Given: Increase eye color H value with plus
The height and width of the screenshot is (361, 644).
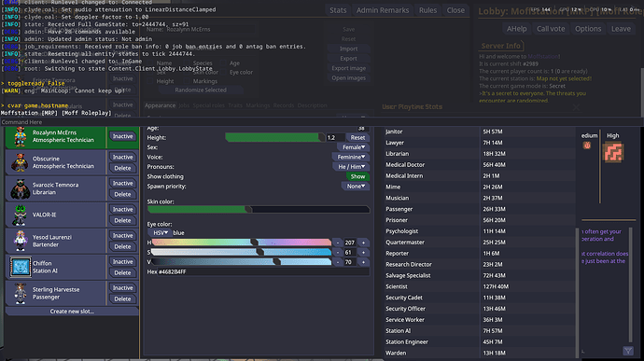Looking at the screenshot, I should click(x=363, y=243).
